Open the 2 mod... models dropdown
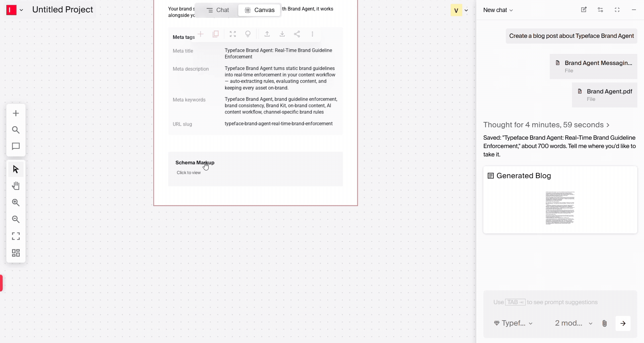The width and height of the screenshot is (644, 343). [x=574, y=323]
